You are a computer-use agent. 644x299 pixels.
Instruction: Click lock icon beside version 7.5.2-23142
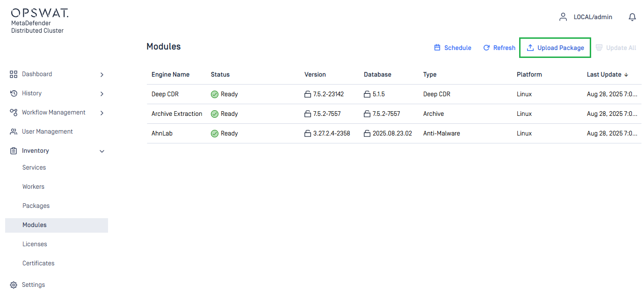308,94
